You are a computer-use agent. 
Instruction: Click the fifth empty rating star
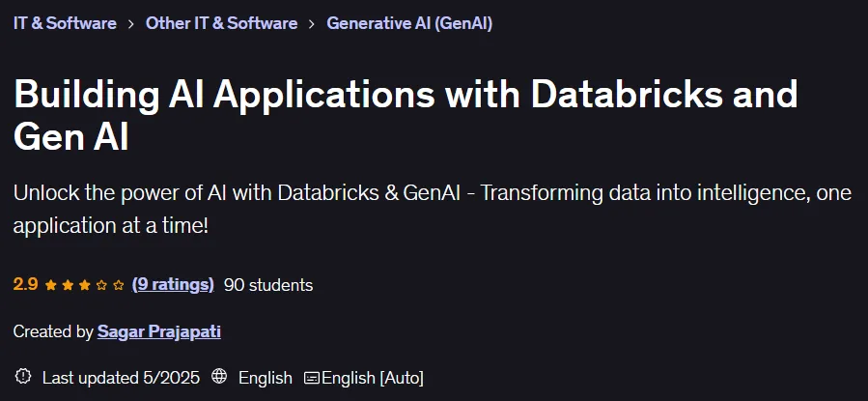(x=118, y=285)
